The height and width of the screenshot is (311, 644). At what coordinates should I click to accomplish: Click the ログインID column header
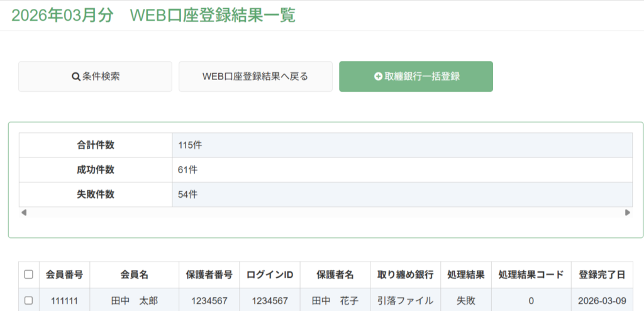click(x=270, y=274)
